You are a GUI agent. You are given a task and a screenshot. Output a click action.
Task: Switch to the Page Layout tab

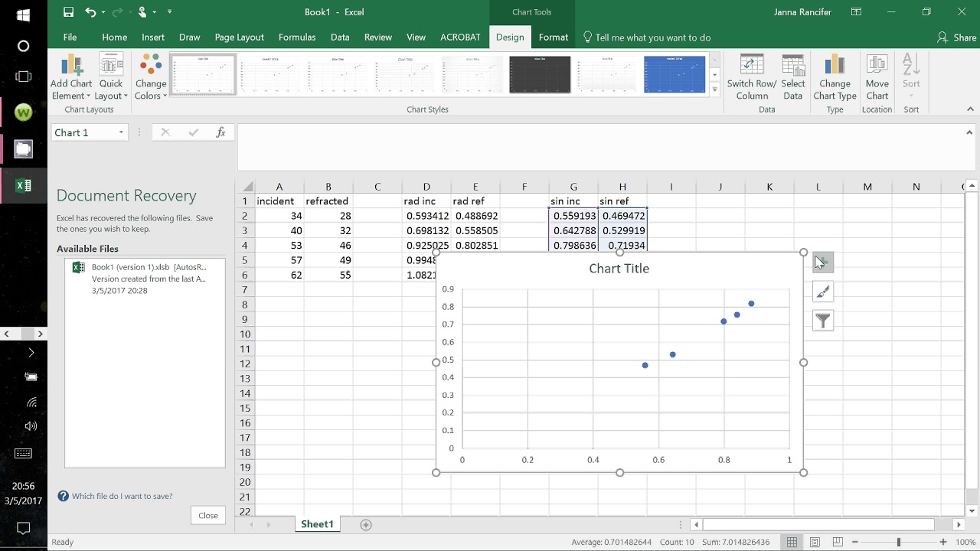239,37
